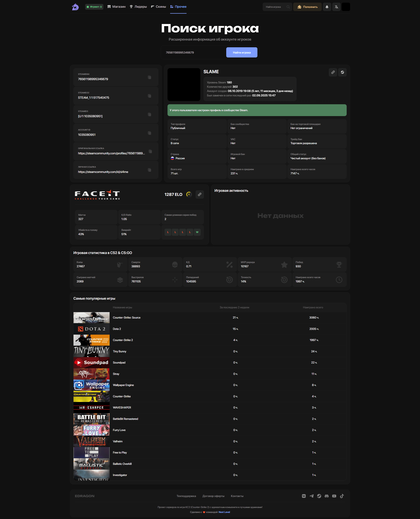Open the Договор оферты footer link

tap(213, 496)
